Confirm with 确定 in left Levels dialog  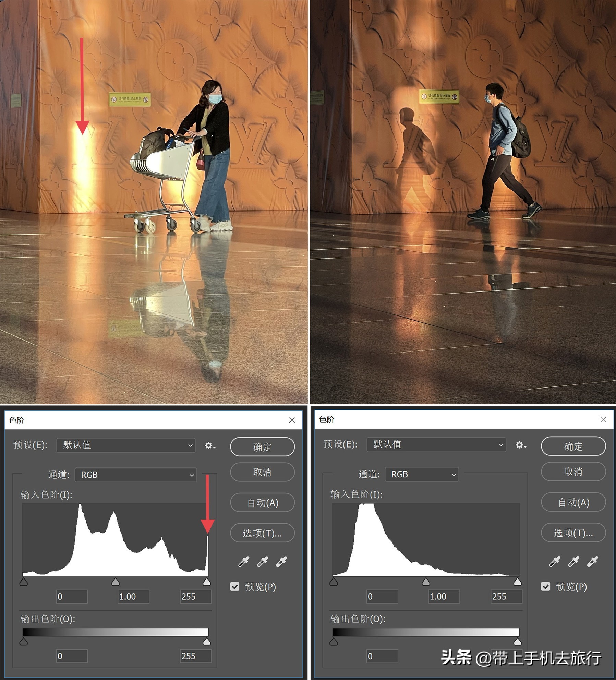pyautogui.click(x=263, y=447)
